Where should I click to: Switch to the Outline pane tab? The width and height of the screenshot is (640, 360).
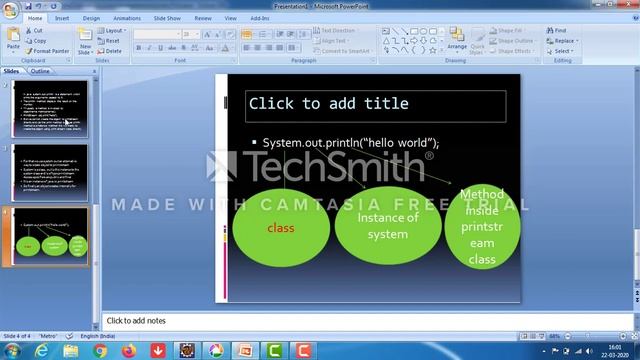coord(40,71)
